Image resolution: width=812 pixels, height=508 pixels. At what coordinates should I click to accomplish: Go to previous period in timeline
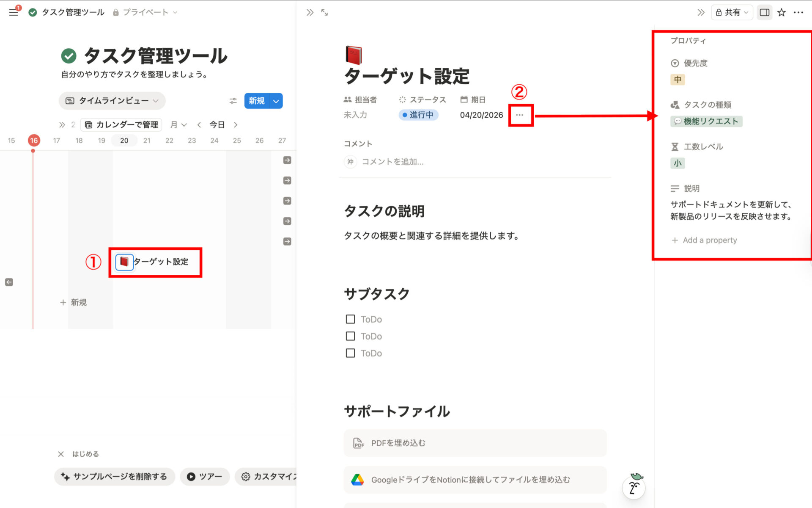(199, 124)
